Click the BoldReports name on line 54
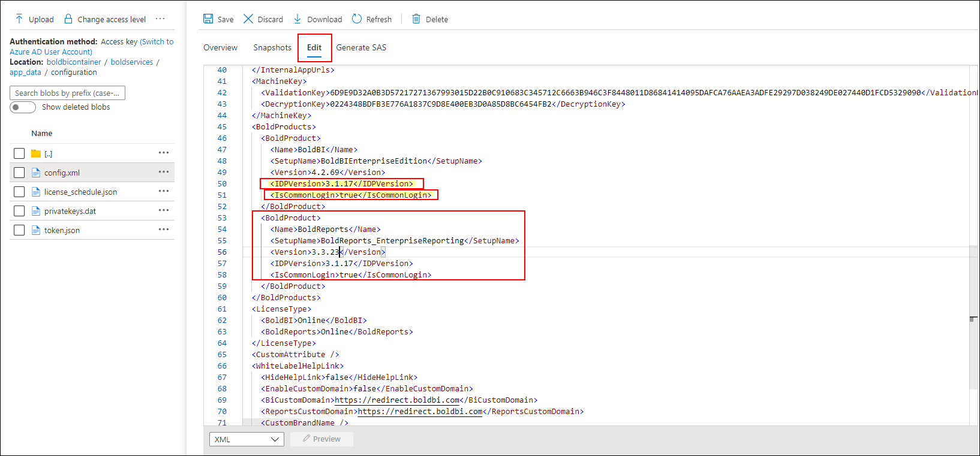 pyautogui.click(x=323, y=229)
